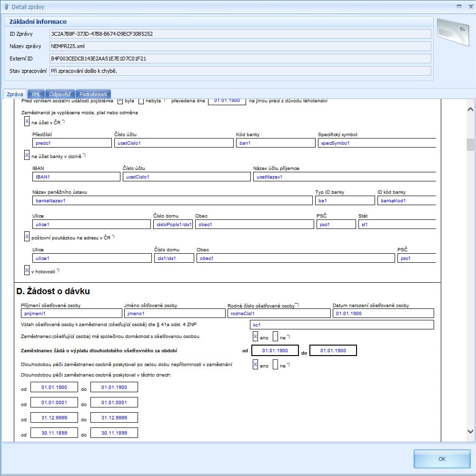Image resolution: width=476 pixels, height=476 pixels.
Task: Click the 'od' date 30.11.1899
Action: 54,433
